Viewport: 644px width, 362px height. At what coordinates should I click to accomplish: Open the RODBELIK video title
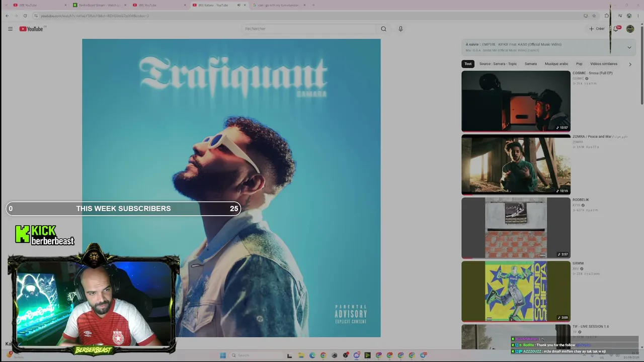click(x=581, y=200)
